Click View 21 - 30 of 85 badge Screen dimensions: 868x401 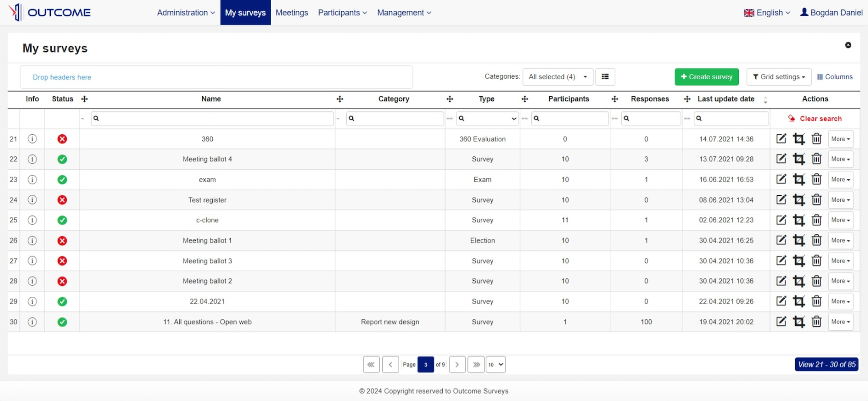pos(826,365)
